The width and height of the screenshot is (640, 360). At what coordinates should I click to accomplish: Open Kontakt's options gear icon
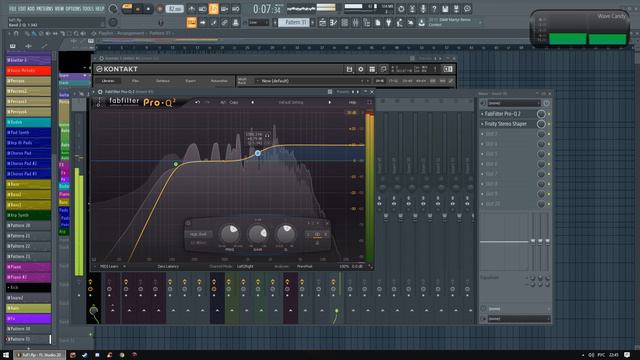point(361,69)
